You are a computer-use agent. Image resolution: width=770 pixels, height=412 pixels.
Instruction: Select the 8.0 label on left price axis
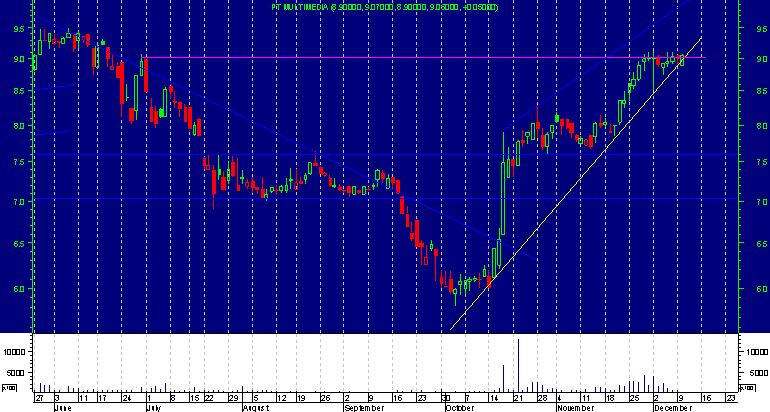(x=19, y=126)
